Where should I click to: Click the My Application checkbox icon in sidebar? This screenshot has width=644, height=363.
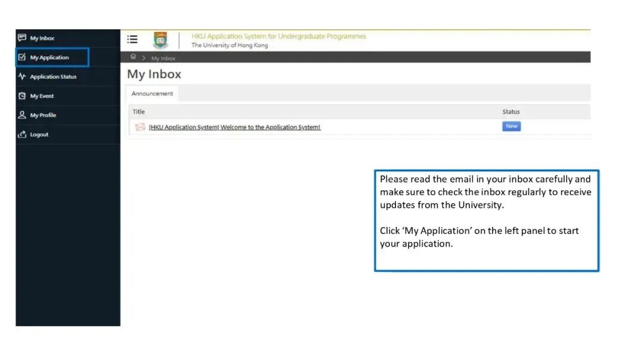point(22,57)
